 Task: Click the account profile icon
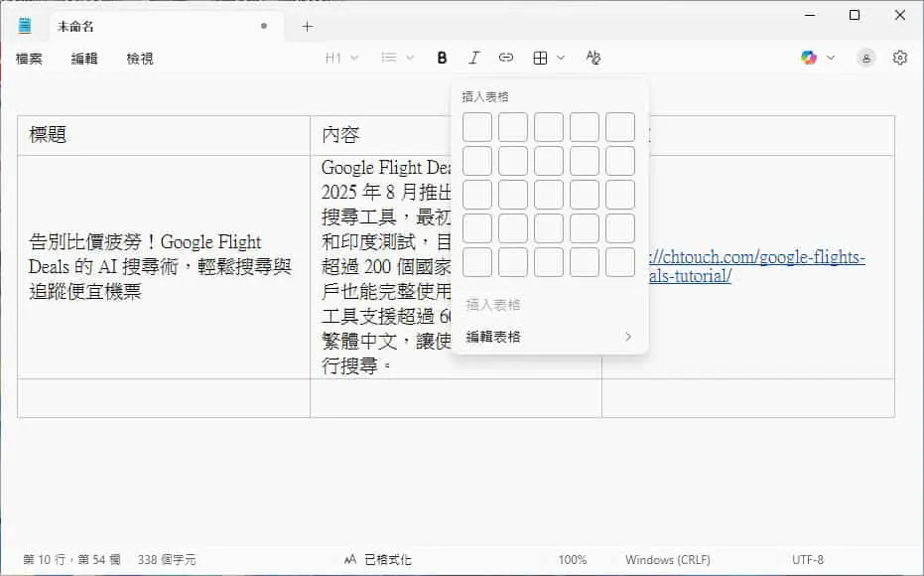click(x=866, y=58)
